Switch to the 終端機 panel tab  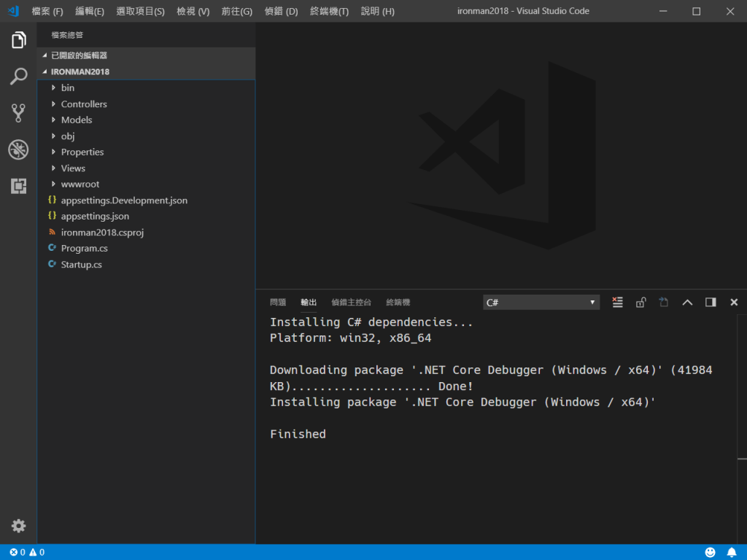(x=398, y=303)
